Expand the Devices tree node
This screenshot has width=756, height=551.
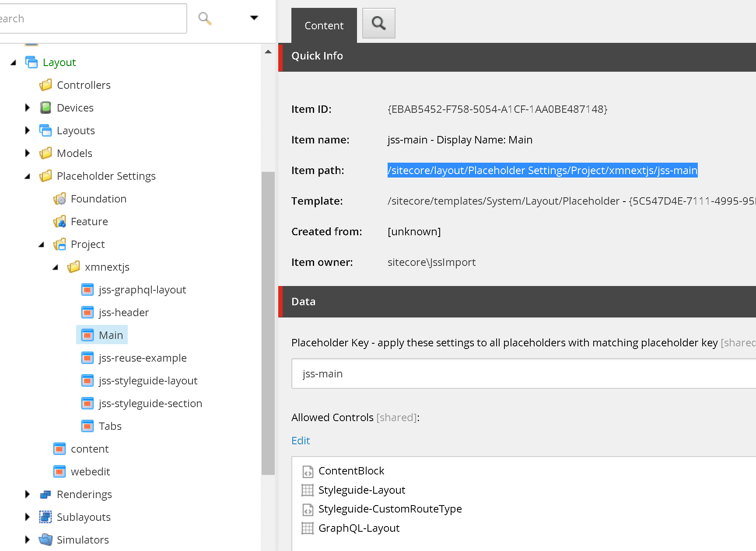(x=28, y=108)
